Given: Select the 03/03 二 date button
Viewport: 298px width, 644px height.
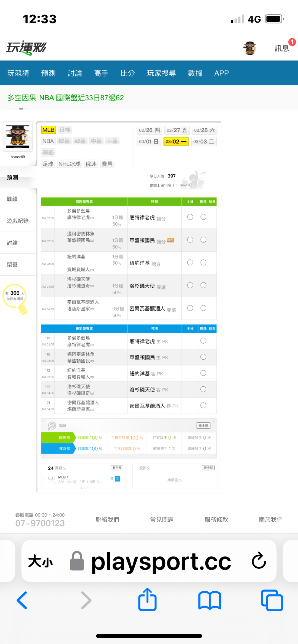Looking at the screenshot, I should pos(204,142).
